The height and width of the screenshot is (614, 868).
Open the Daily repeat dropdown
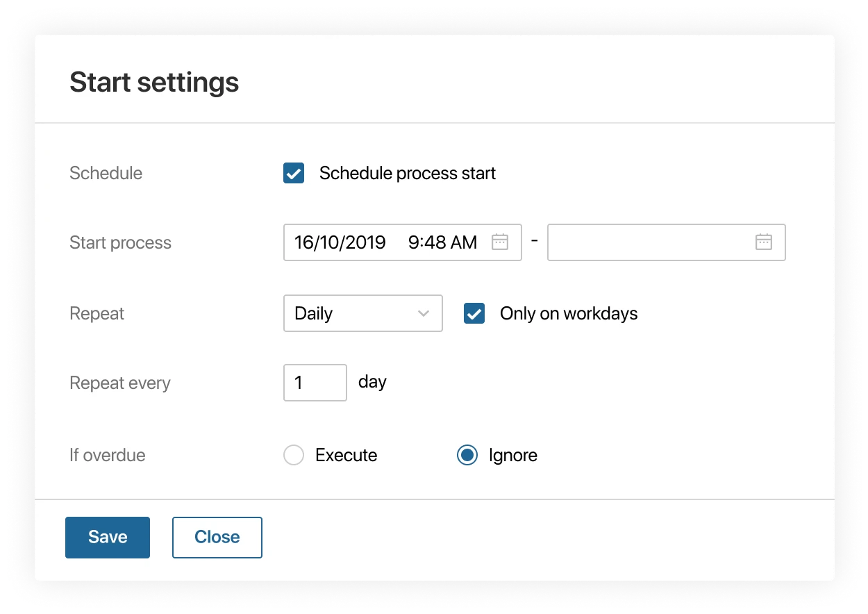362,313
